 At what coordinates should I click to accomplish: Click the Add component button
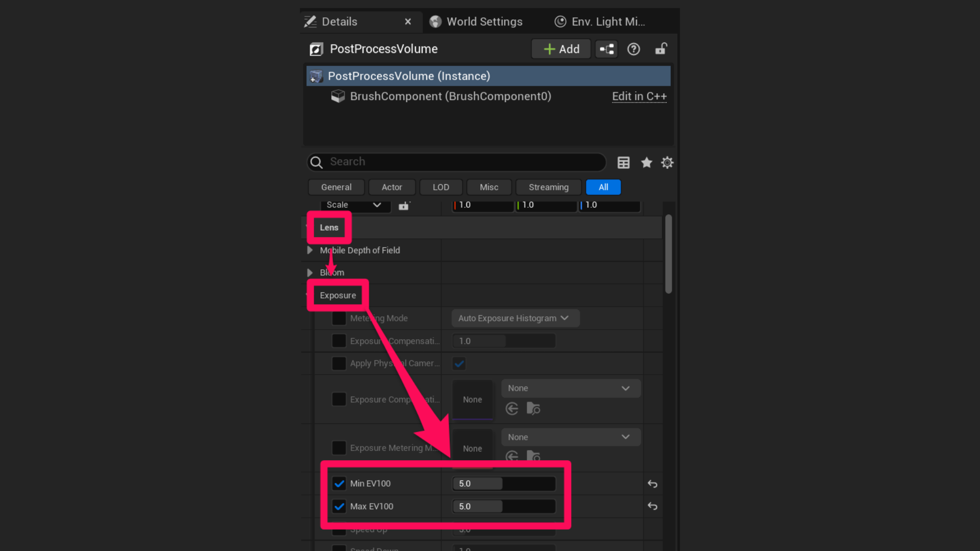(x=561, y=49)
